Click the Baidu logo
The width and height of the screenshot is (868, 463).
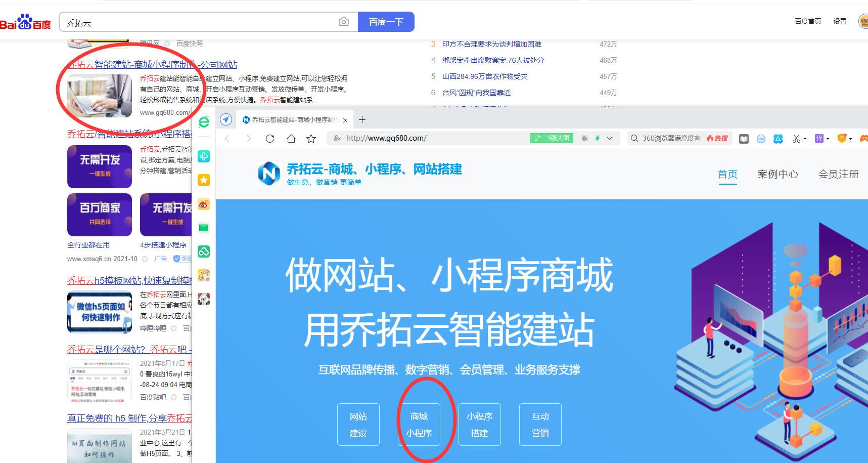coord(25,22)
